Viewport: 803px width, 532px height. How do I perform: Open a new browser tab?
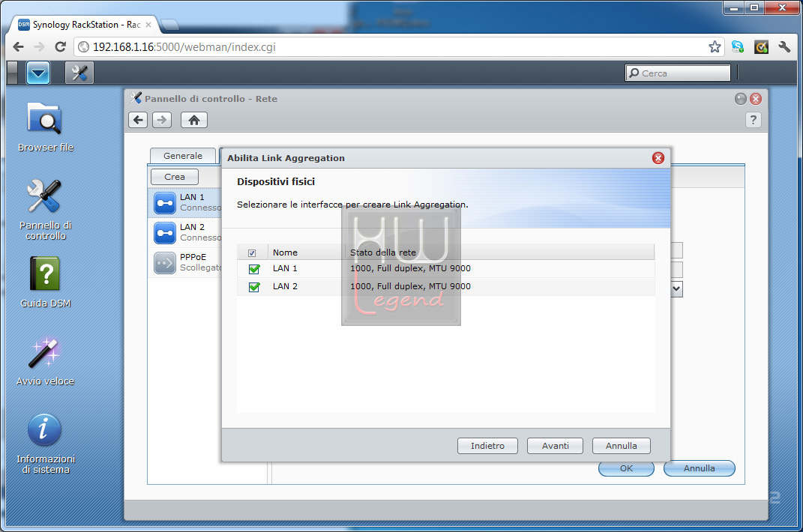pos(169,24)
